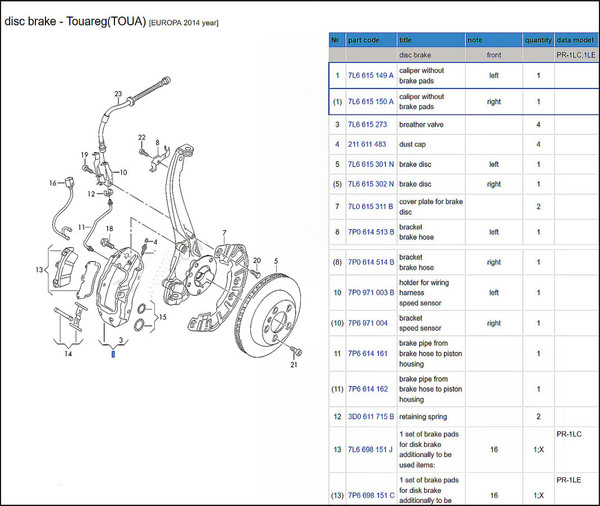Click callout 16 on the diagram's left side
This screenshot has width=600, height=506.
click(x=53, y=183)
